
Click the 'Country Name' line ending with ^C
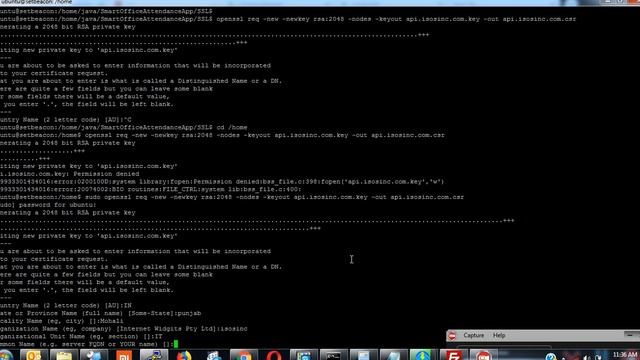pyautogui.click(x=66, y=120)
